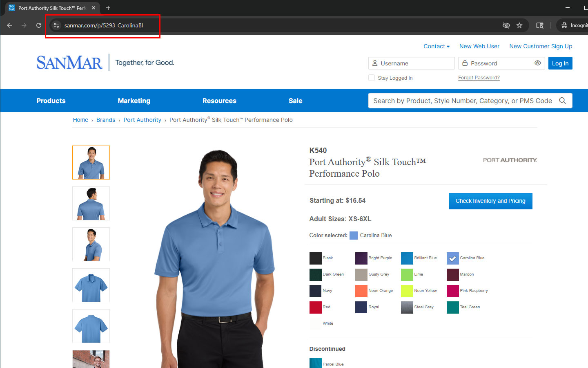588x368 pixels.
Task: Open the Marketing menu
Action: 134,101
